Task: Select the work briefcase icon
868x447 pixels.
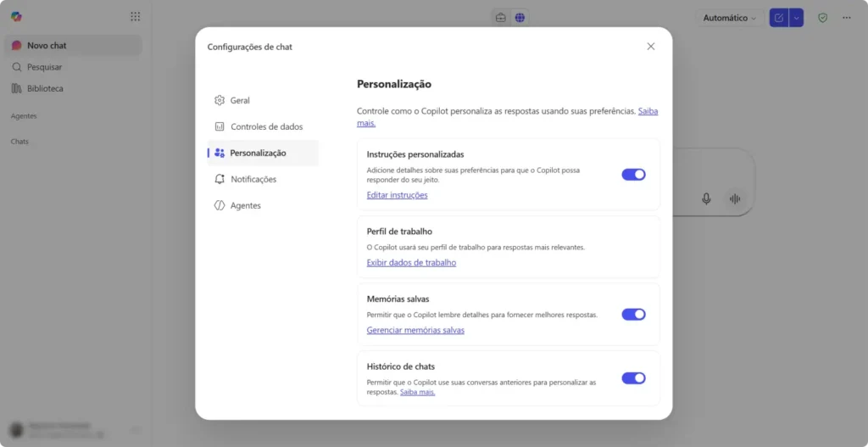Action: [500, 18]
